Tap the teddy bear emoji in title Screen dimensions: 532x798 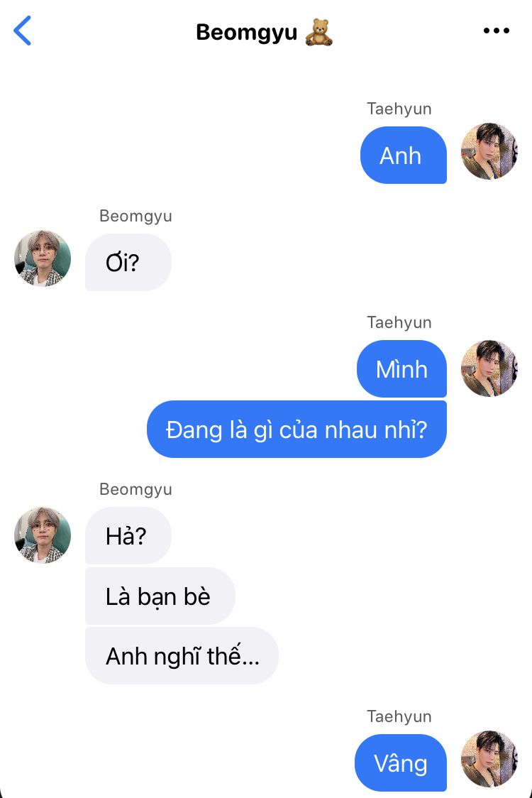point(318,33)
